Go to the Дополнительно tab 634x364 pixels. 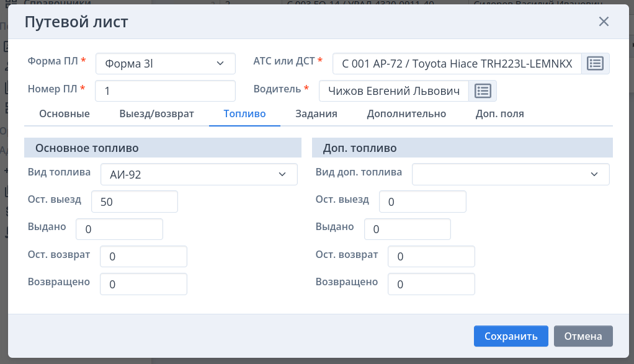406,114
